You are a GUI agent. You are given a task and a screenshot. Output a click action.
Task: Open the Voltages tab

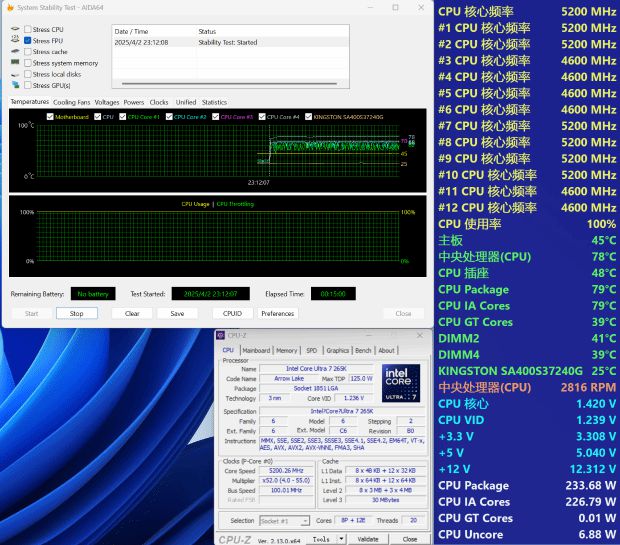tap(107, 102)
